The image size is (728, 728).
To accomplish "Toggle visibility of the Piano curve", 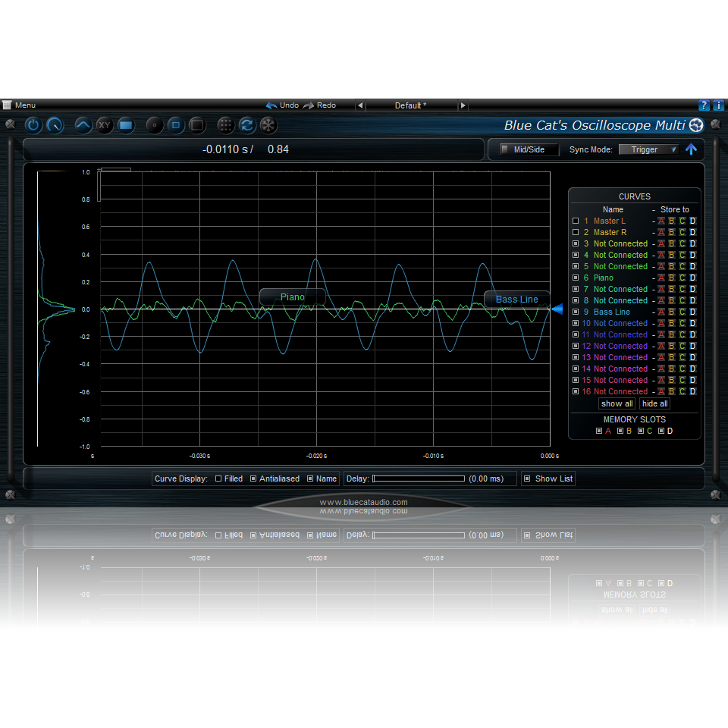I will click(x=576, y=278).
